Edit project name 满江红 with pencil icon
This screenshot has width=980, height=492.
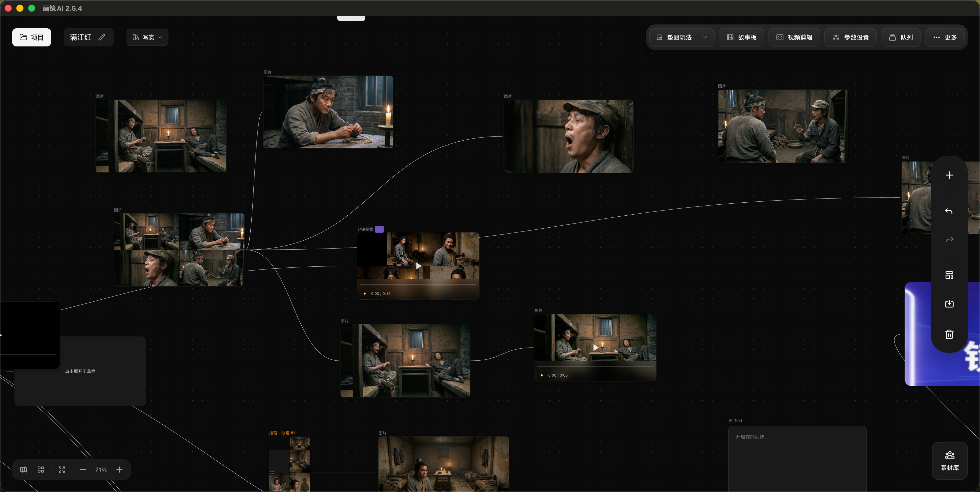(x=102, y=37)
